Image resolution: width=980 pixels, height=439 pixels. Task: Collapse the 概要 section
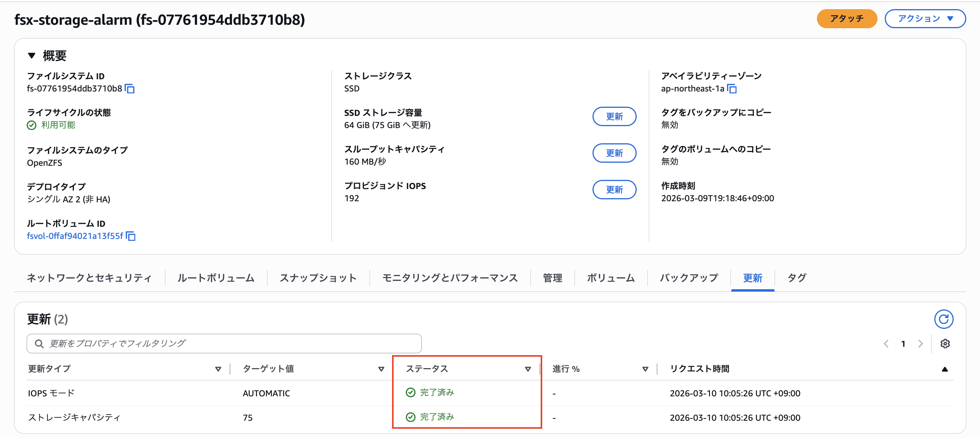[x=32, y=56]
